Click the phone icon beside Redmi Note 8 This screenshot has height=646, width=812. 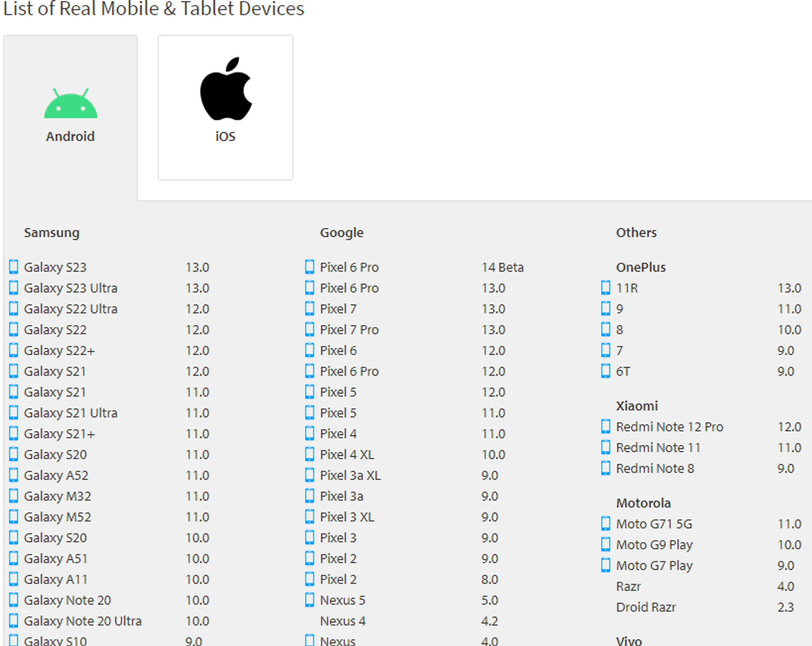pos(605,468)
